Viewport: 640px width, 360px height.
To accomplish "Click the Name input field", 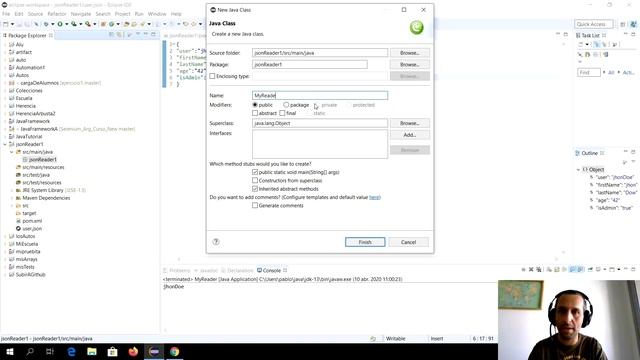I will click(x=320, y=95).
